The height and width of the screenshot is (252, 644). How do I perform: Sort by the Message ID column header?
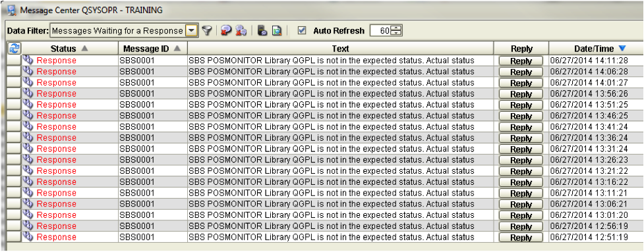coord(152,48)
